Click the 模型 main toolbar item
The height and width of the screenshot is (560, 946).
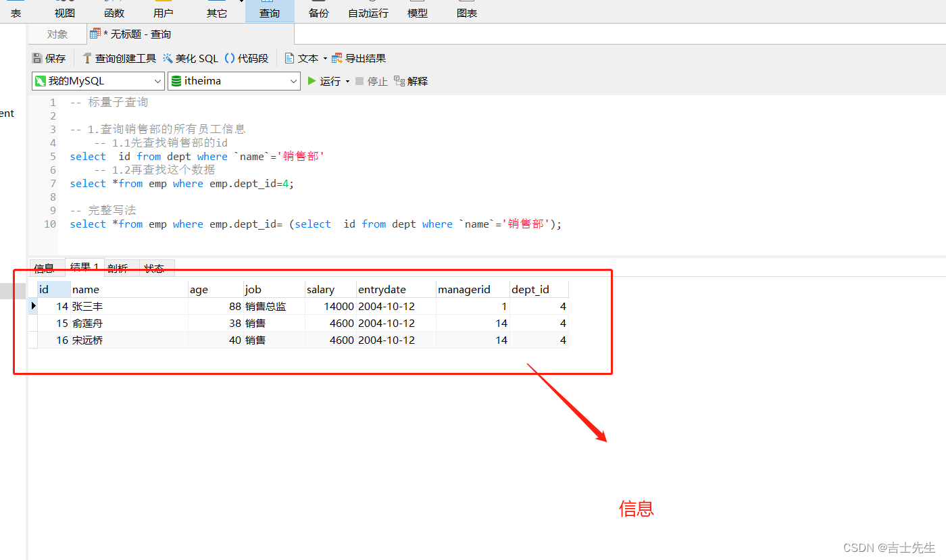pos(418,10)
